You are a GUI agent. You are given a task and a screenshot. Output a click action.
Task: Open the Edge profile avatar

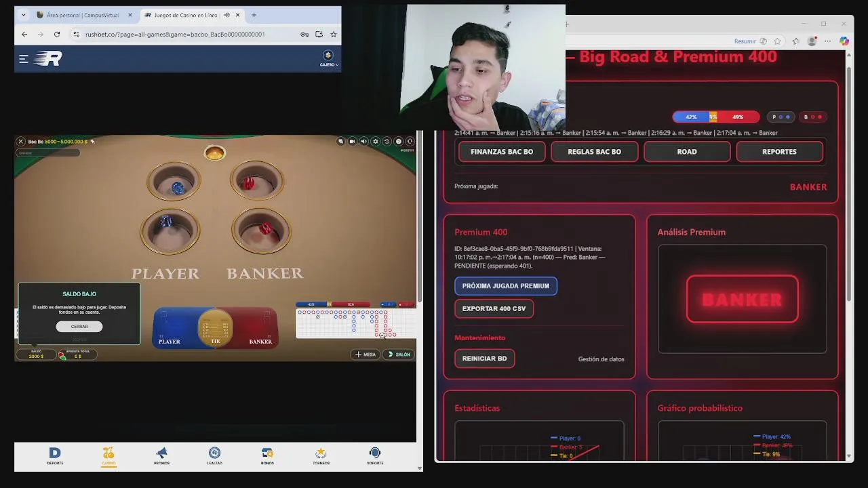pos(812,41)
